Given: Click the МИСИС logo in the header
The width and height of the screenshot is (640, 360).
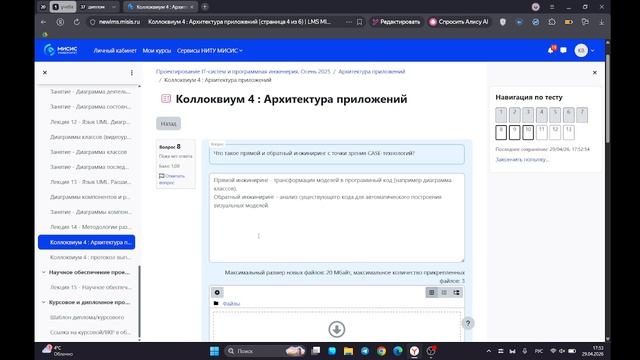Looking at the screenshot, I should tap(60, 50).
